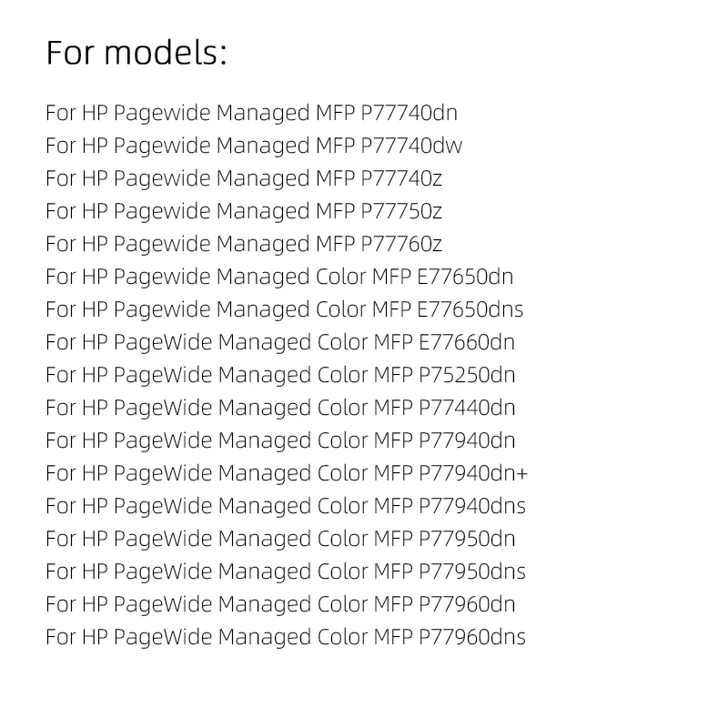Click the Color MFP P77960dn line
Screen dimensions: 728x728
click(x=279, y=605)
